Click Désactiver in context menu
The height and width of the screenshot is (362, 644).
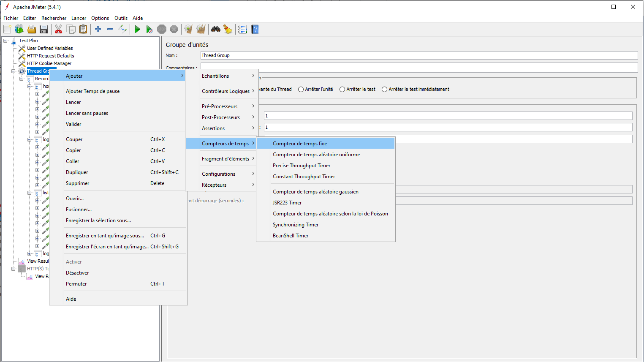coord(118,273)
